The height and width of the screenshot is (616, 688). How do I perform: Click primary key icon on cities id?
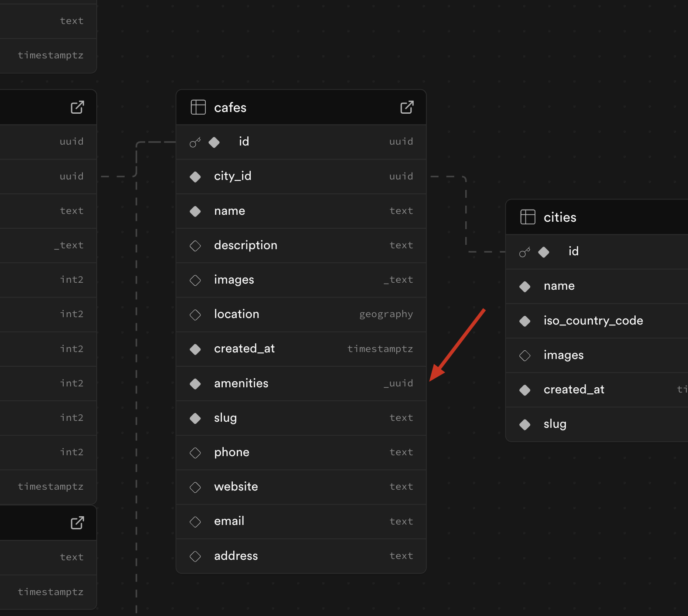pos(525,252)
